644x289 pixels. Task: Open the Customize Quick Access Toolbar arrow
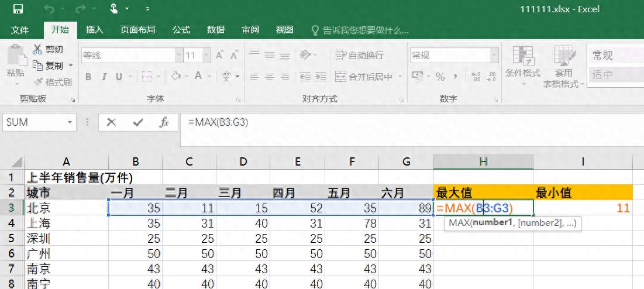pos(147,9)
